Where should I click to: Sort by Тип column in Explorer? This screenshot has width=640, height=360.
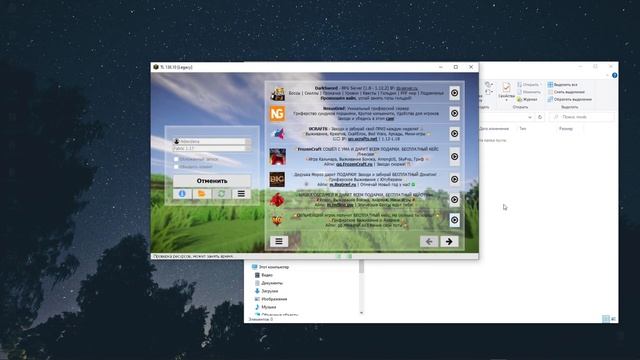[x=523, y=129]
